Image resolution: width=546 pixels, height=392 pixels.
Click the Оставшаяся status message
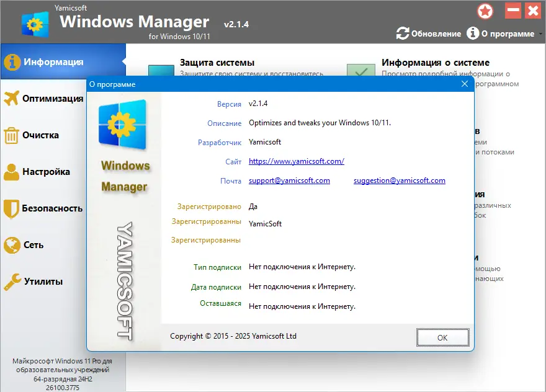click(x=302, y=306)
